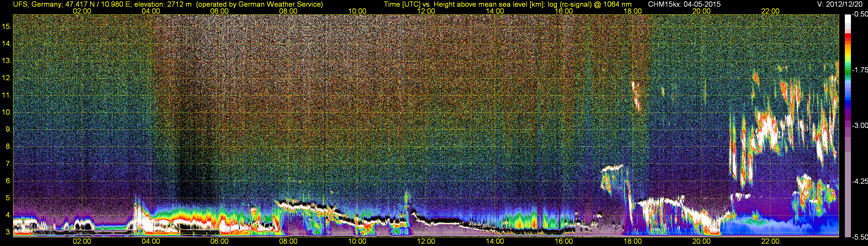Image resolution: width=868 pixels, height=246 pixels.
Task: Click the axis description 'Time [UTC] vs. Height above mean sea level'
Action: tap(455, 4)
